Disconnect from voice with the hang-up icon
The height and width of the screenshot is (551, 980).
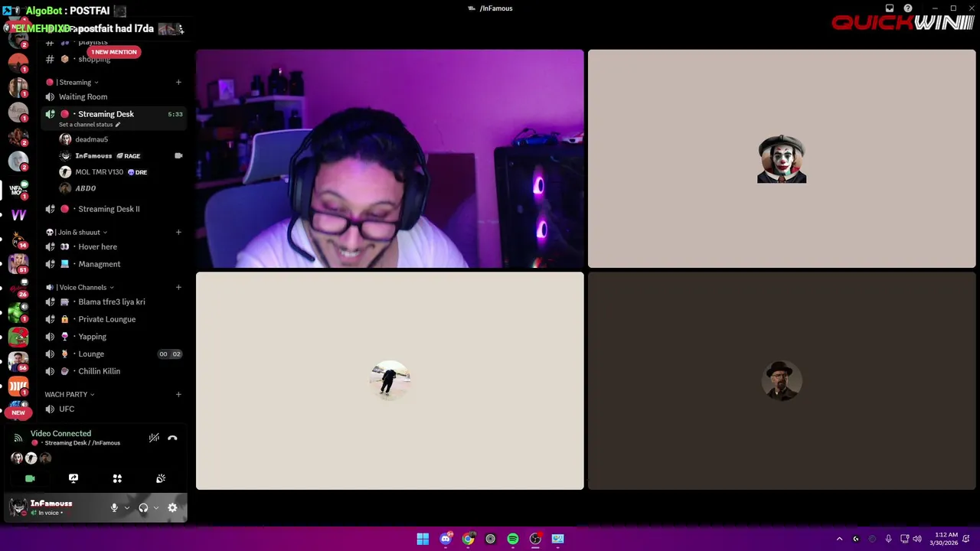coord(172,438)
